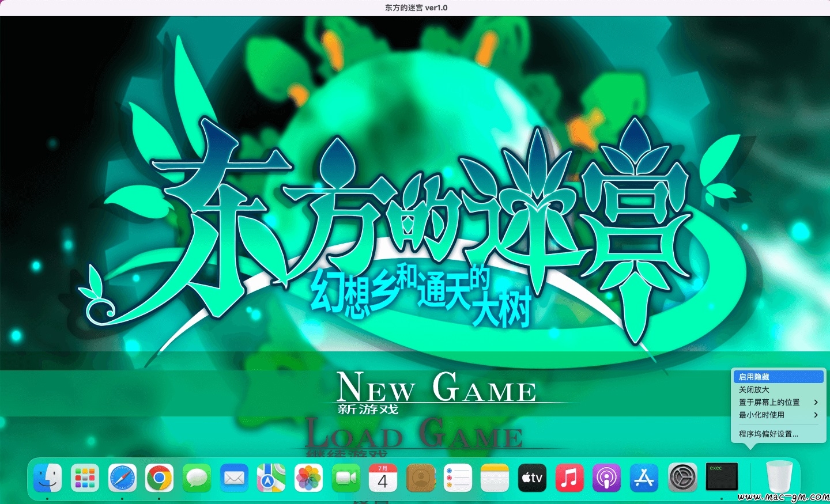Open Calendar showing 7月 4
Viewport: 830px width, 504px height.
pos(383,478)
